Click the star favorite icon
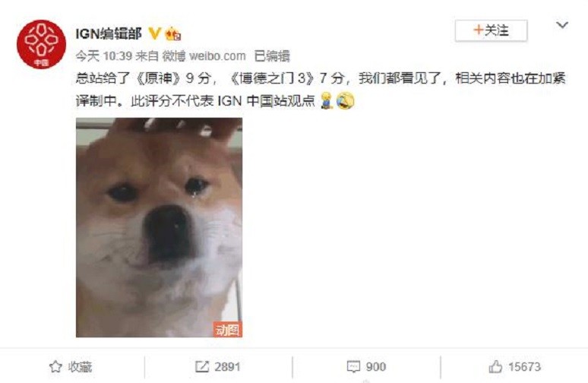The width and height of the screenshot is (588, 383). [55, 366]
